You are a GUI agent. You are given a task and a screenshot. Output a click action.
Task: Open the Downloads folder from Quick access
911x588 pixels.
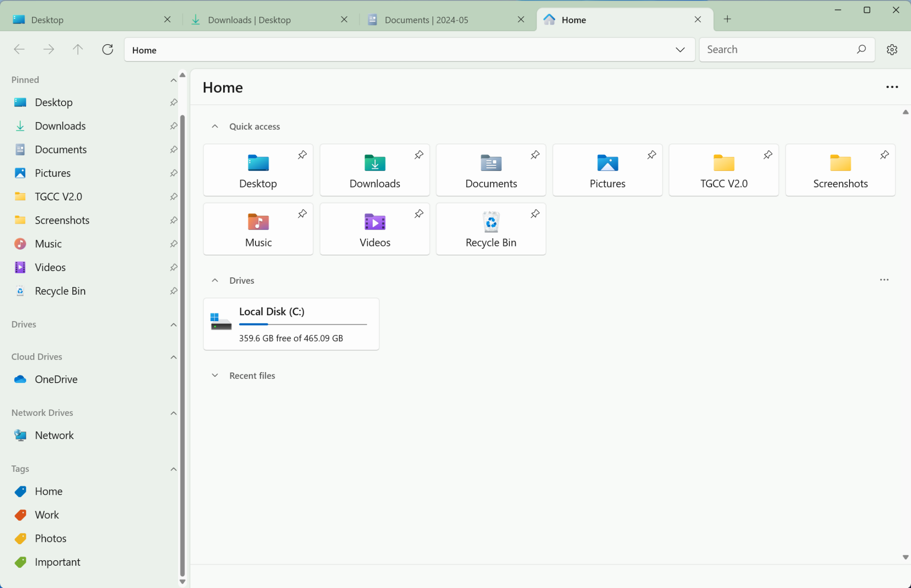[374, 170]
